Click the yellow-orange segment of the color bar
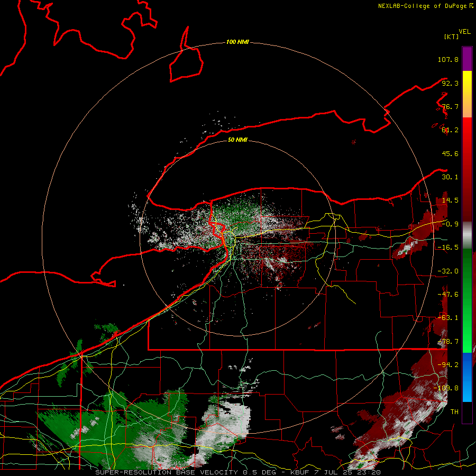 [467, 94]
